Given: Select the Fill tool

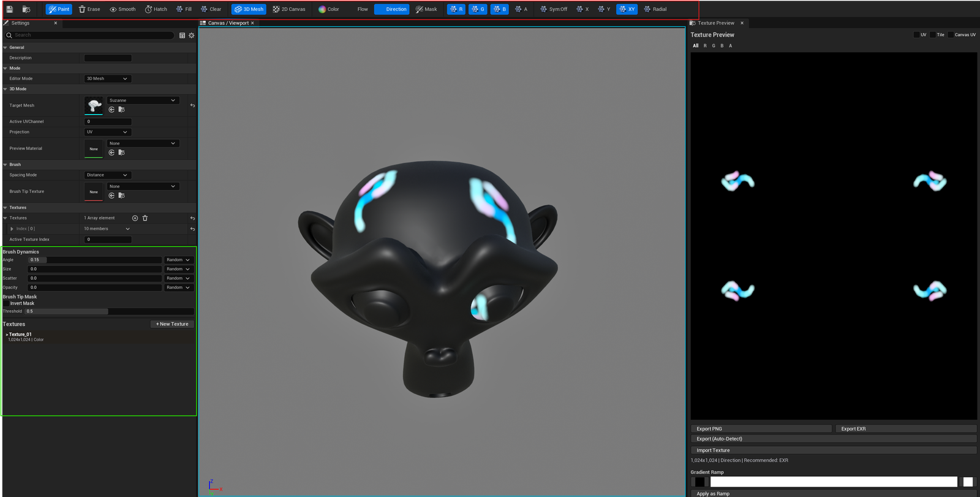Looking at the screenshot, I should (184, 9).
